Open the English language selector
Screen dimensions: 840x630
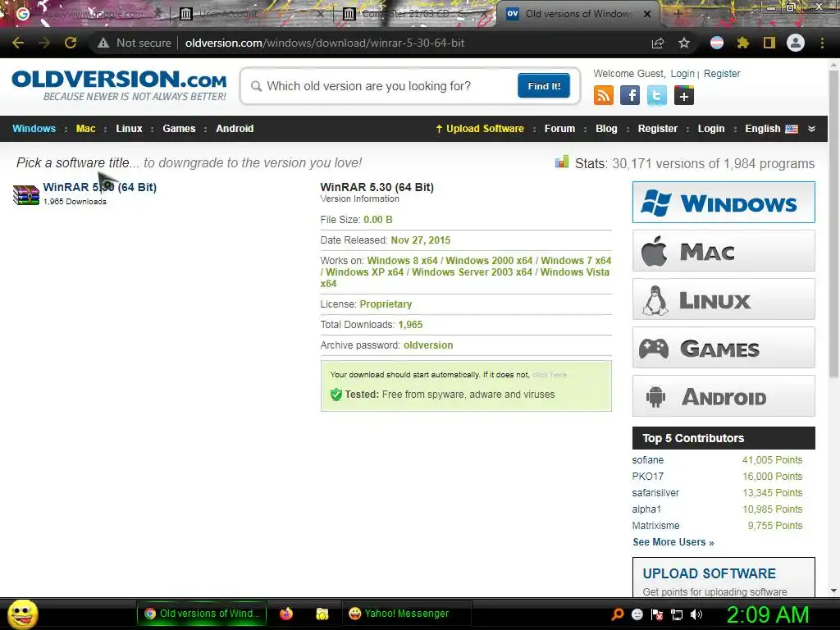tap(771, 129)
